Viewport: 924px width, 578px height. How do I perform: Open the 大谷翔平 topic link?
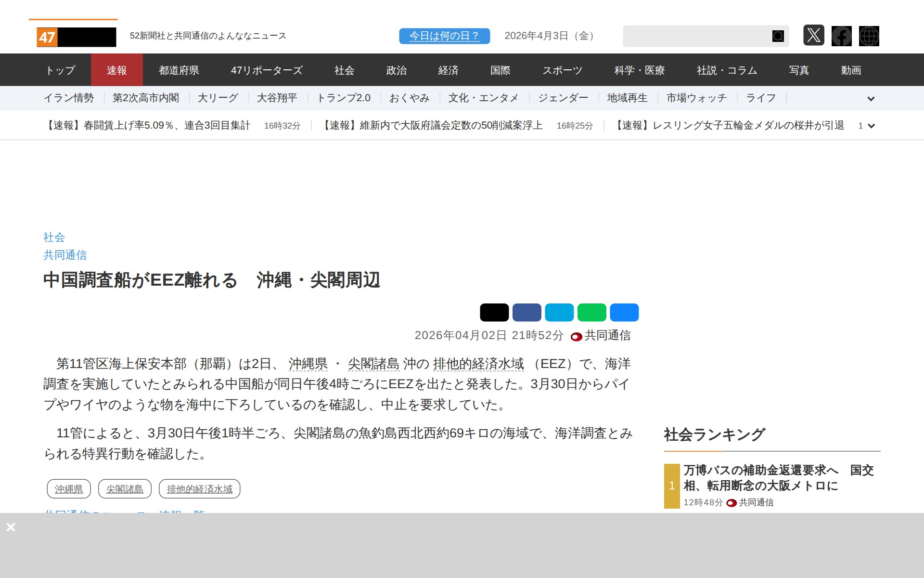point(277,98)
